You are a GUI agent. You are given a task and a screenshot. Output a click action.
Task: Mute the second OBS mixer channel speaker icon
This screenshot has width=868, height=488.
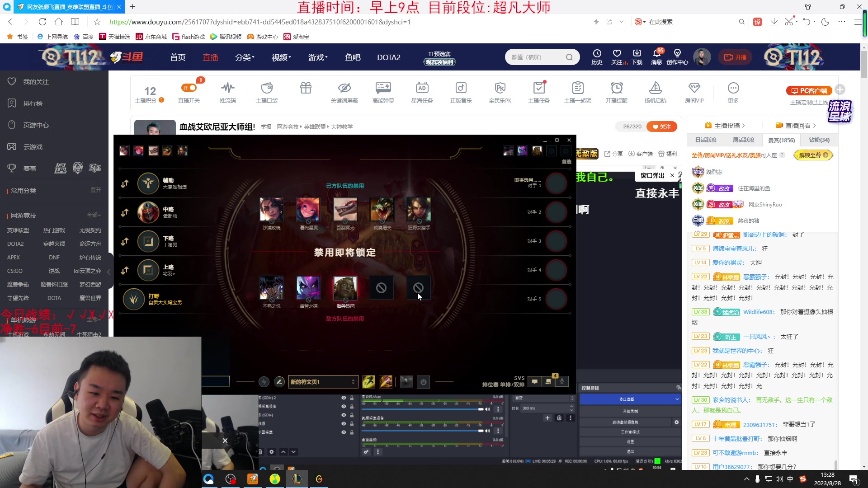487,431
